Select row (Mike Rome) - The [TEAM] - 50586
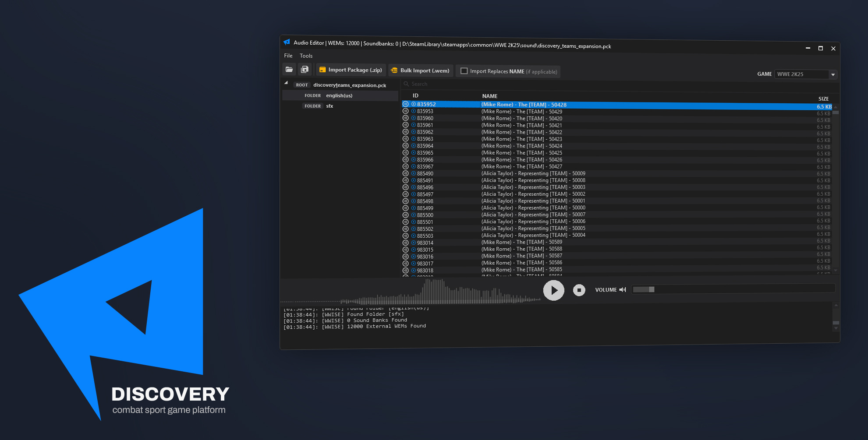This screenshot has height=440, width=868. (617, 263)
